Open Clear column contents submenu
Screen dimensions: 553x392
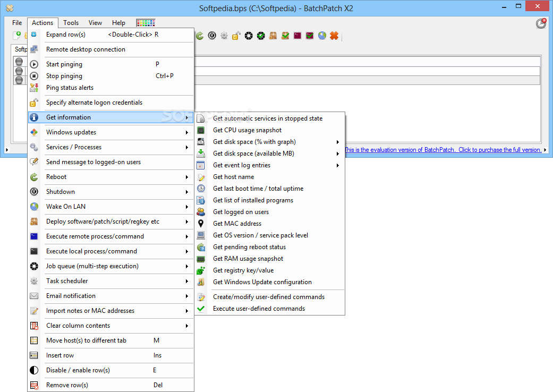click(110, 326)
